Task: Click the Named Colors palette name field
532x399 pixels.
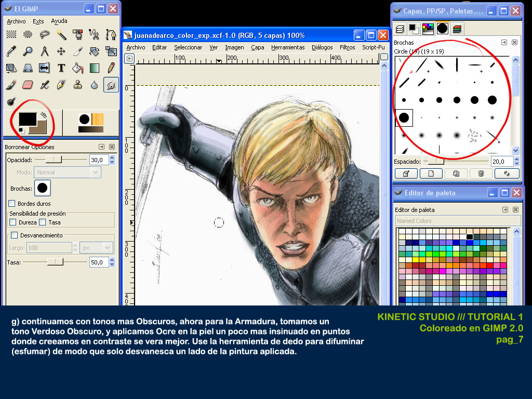Action: (x=458, y=221)
